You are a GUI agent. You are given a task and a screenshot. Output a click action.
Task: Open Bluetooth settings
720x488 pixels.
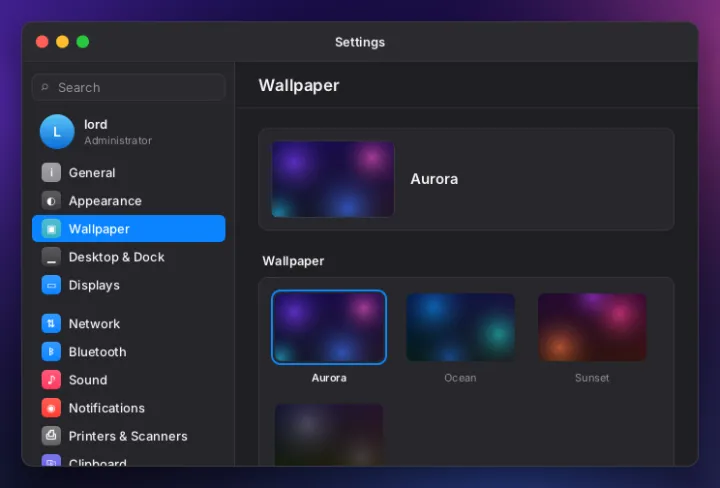[129, 352]
